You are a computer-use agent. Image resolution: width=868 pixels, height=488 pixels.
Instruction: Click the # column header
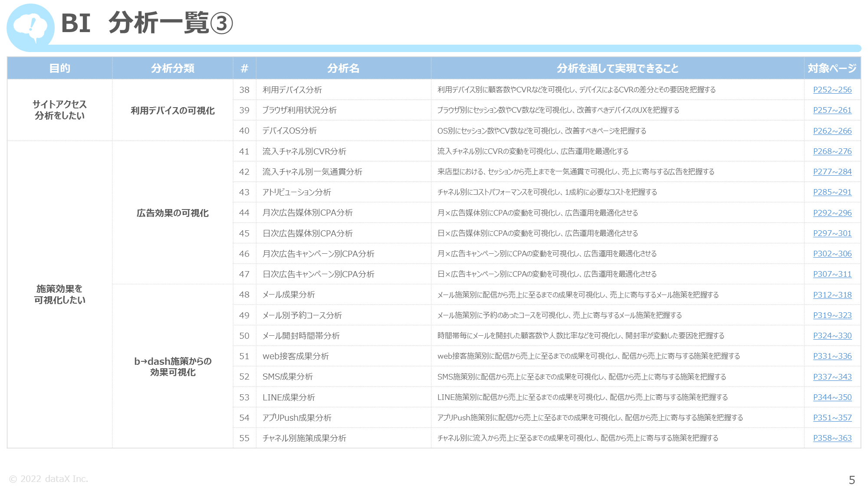point(244,68)
